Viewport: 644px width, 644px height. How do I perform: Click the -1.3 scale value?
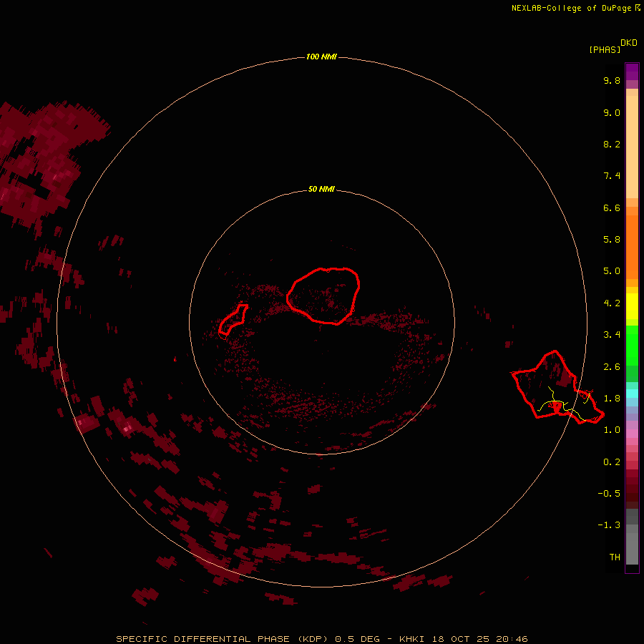[x=609, y=525]
